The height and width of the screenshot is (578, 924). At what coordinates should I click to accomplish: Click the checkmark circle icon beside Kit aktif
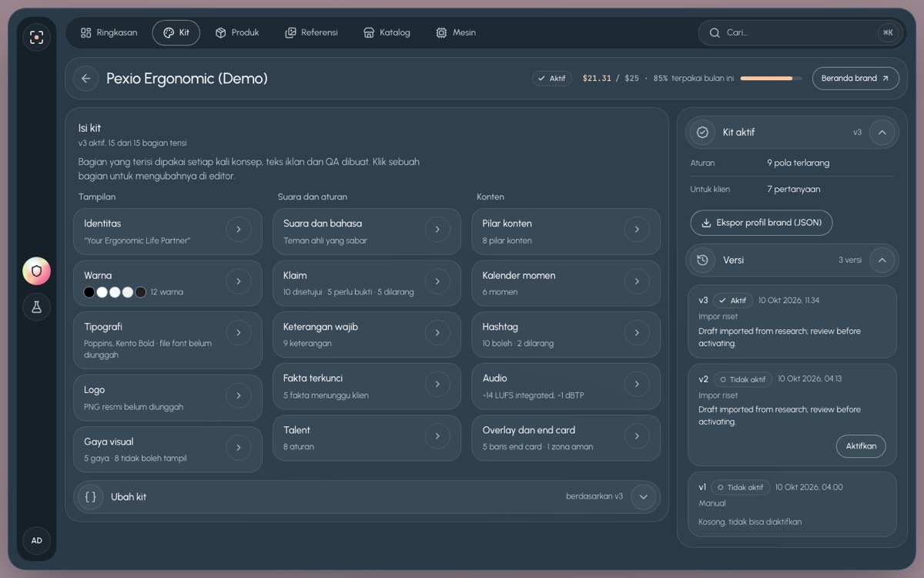click(702, 133)
